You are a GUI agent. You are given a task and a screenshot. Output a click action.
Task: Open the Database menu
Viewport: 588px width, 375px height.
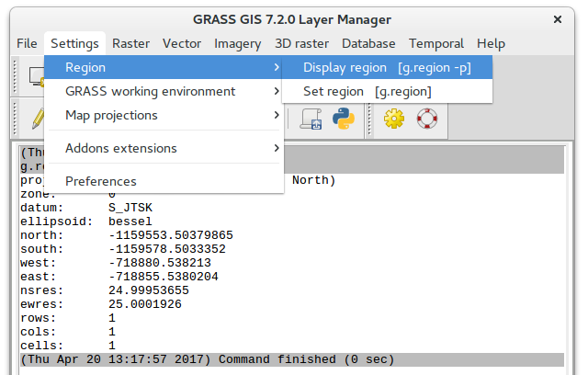coord(368,43)
